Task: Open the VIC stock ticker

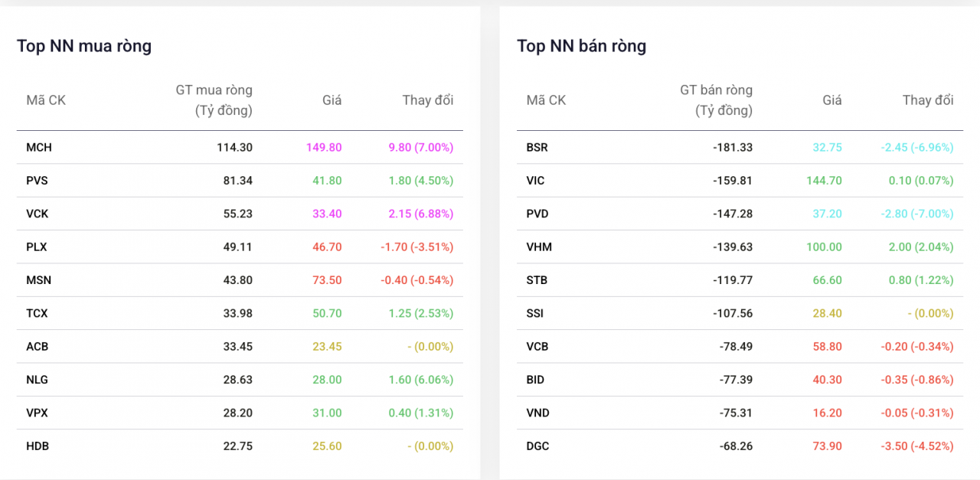Action: (x=535, y=181)
